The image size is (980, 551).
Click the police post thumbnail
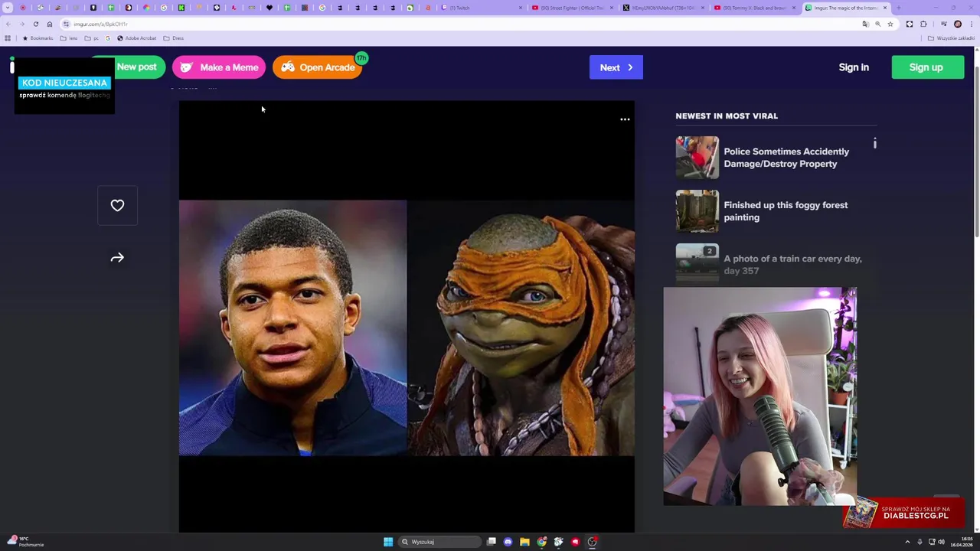697,158
